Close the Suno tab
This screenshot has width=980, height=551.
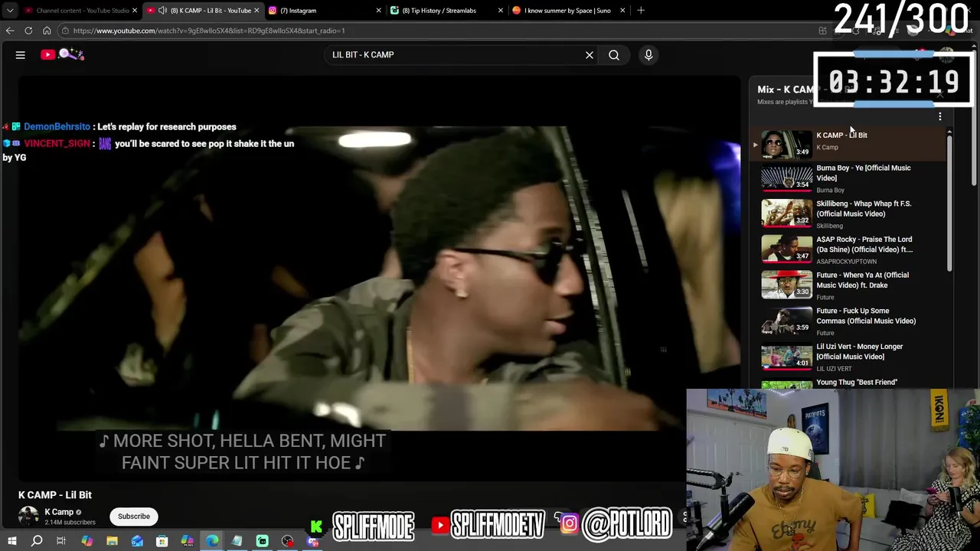coord(622,11)
